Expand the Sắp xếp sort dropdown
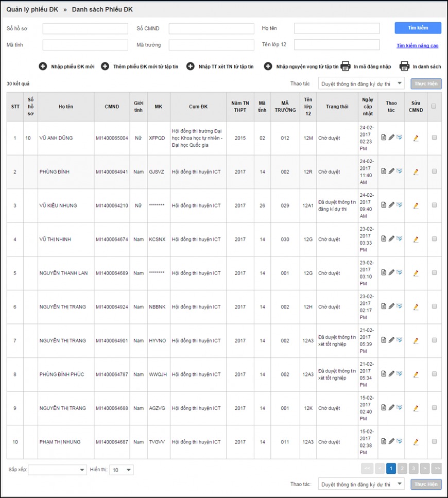Viewport: 448px width, 498px height. [57, 470]
